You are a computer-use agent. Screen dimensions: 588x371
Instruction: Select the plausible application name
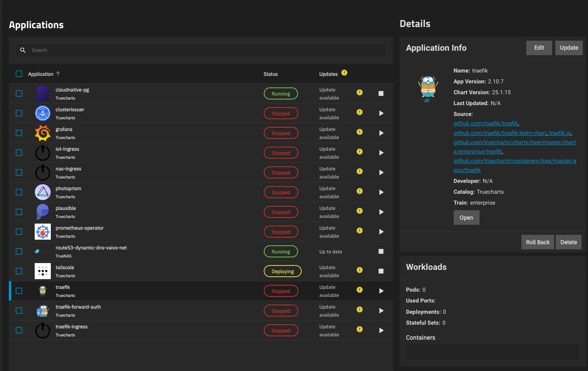66,208
